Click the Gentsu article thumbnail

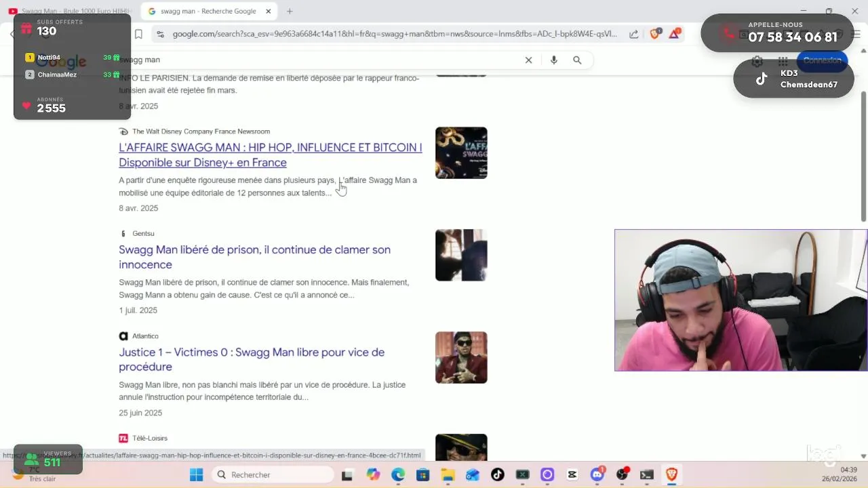461,255
